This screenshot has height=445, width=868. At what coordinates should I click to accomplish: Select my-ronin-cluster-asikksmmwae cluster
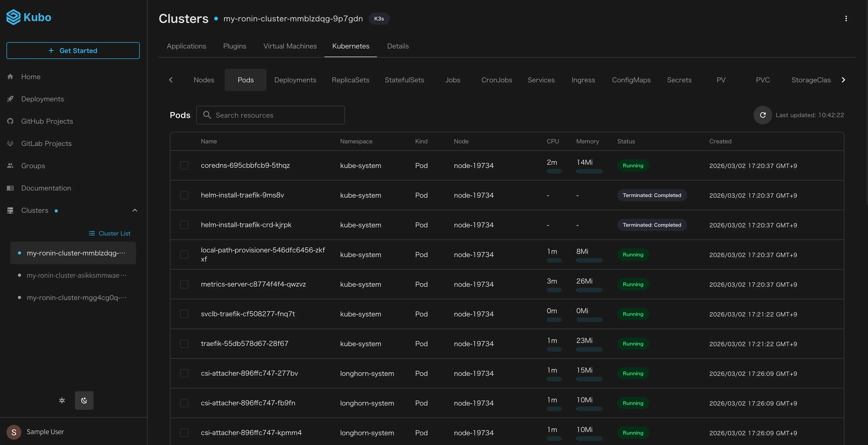(x=73, y=275)
